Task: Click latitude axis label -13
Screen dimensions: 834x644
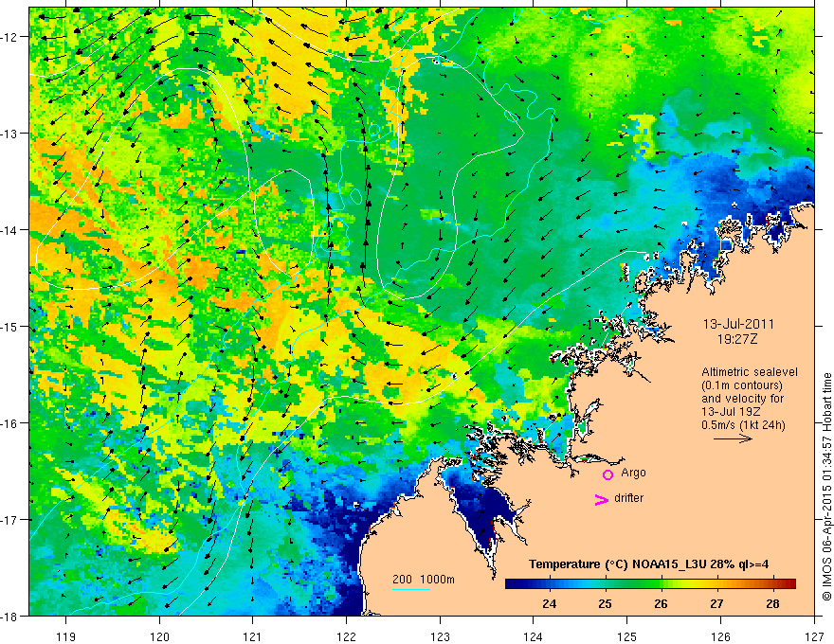Action: [x=9, y=134]
